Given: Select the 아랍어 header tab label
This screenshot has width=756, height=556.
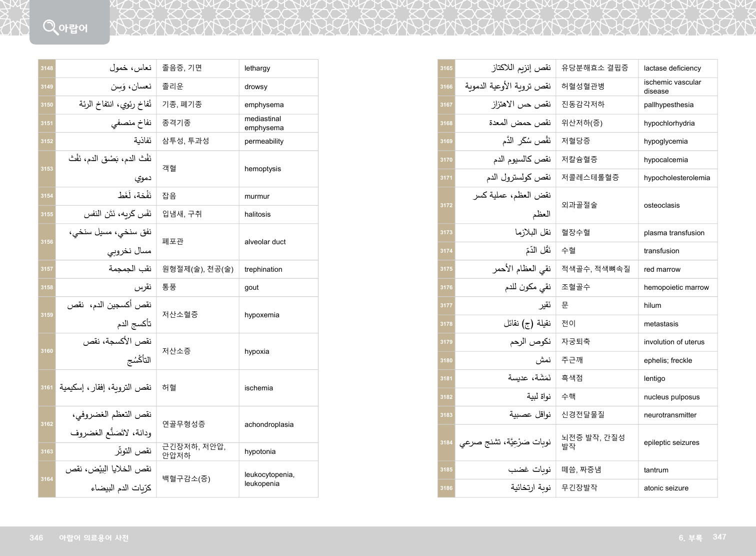Looking at the screenshot, I should tap(73, 29).
